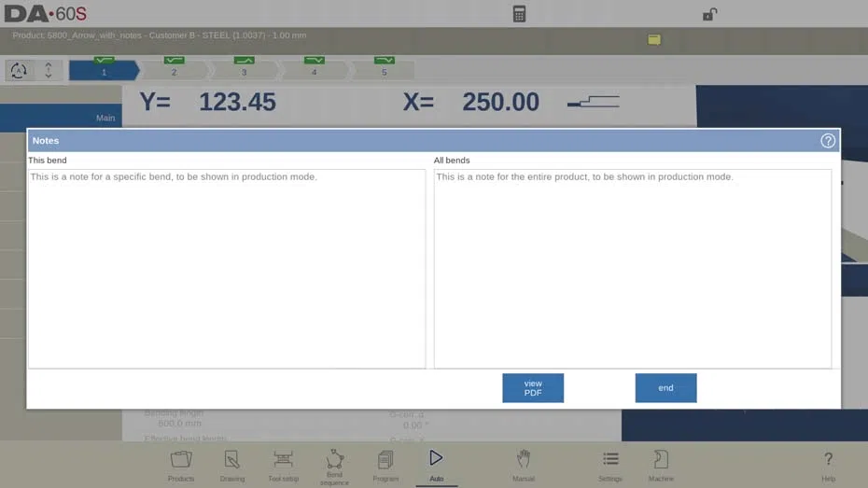Open Tool setup mode

click(283, 466)
